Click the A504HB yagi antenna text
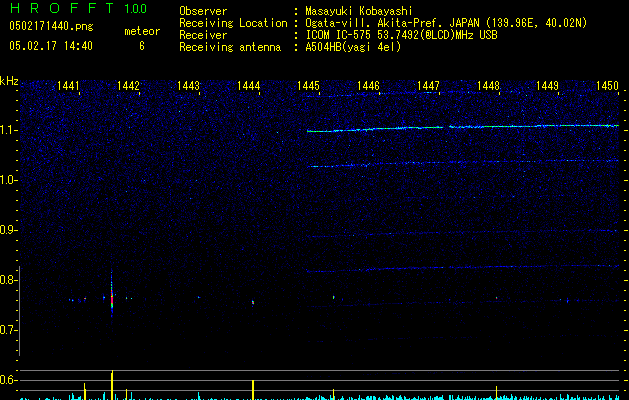This screenshot has width=629, height=400. tap(353, 47)
